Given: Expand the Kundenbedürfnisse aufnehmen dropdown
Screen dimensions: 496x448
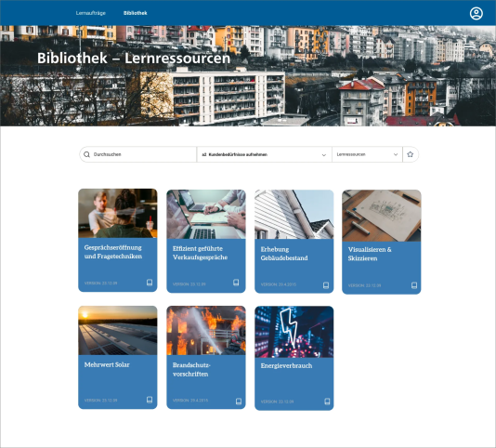Looking at the screenshot, I should pos(264,154).
